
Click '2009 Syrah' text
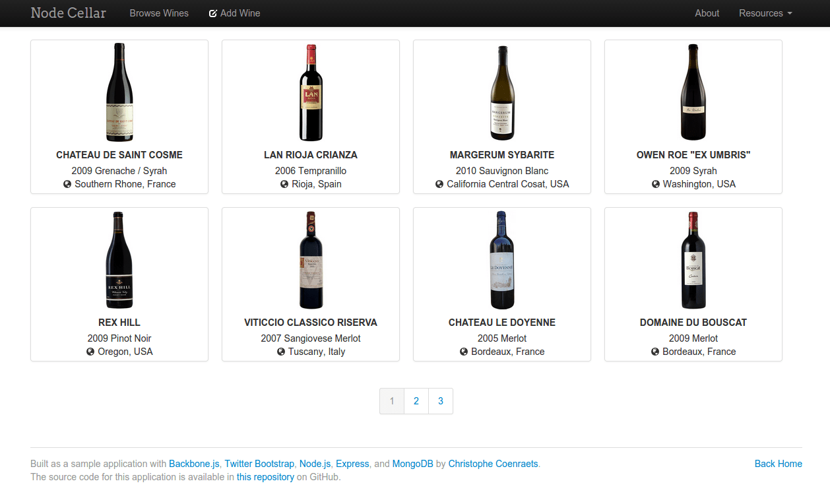pos(693,171)
